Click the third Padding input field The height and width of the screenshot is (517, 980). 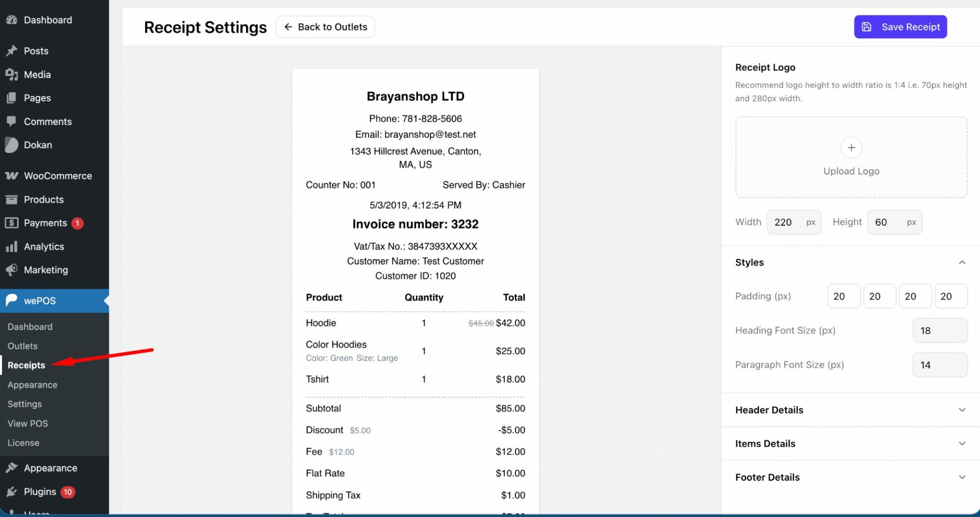pyautogui.click(x=915, y=296)
